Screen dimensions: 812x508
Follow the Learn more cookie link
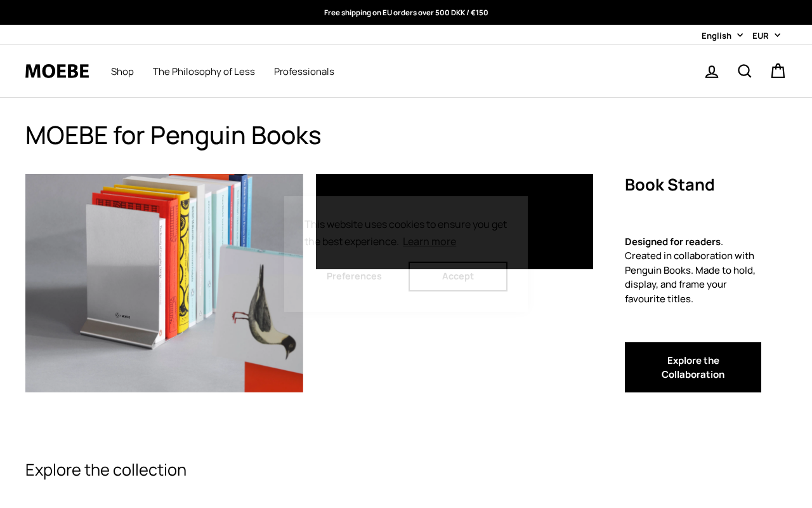tap(429, 241)
